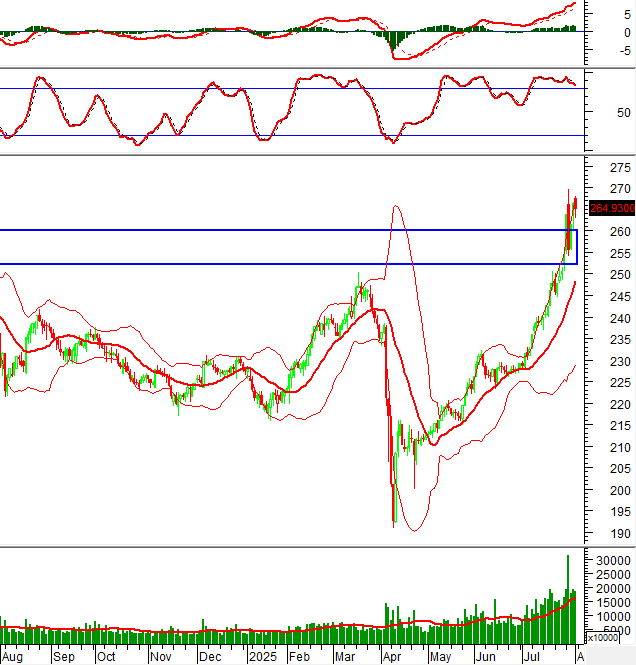
Task: Click the Apr label on time axis
Action: [392, 657]
